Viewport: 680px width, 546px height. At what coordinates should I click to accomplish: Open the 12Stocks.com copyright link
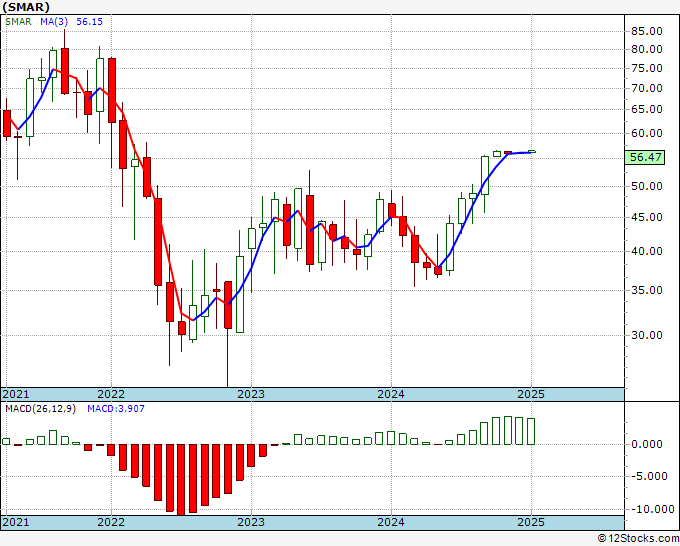pos(638,539)
